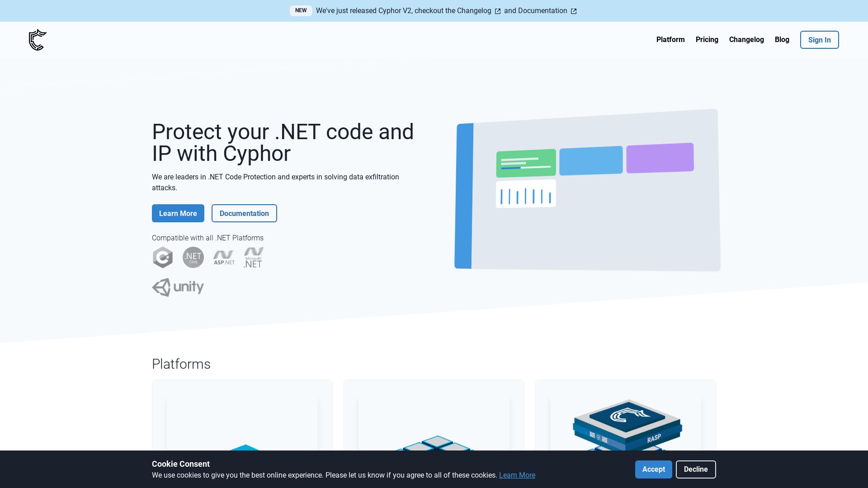Screen dimensions: 868x488
Task: Decline the cookie consent
Action: click(x=696, y=469)
